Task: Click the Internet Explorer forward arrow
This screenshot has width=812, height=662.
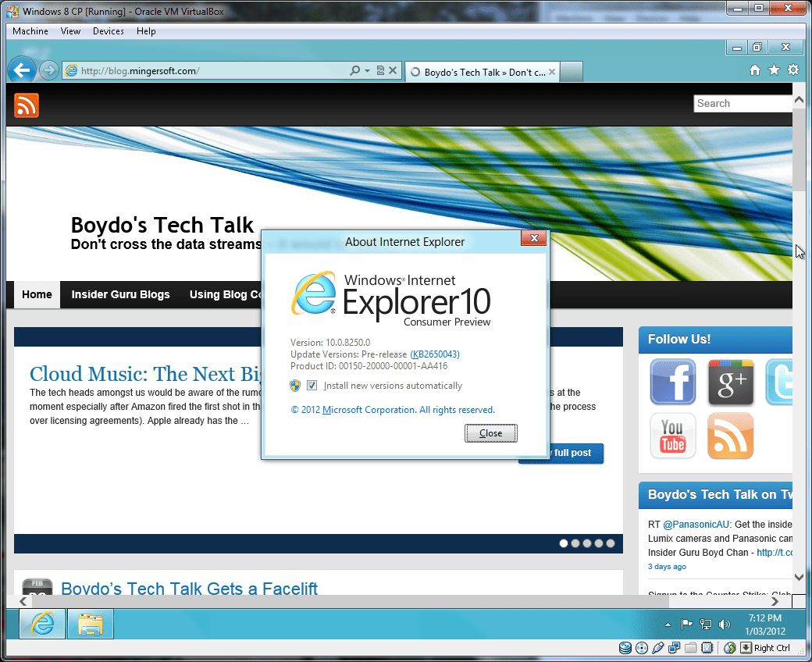Action: pos(49,70)
